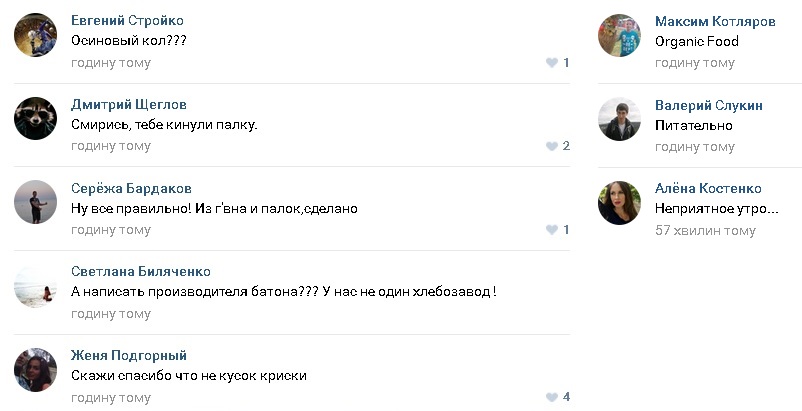This screenshot has width=802, height=411.
Task: Go to Дмитрий Щеглов's profile name
Action: click(129, 105)
